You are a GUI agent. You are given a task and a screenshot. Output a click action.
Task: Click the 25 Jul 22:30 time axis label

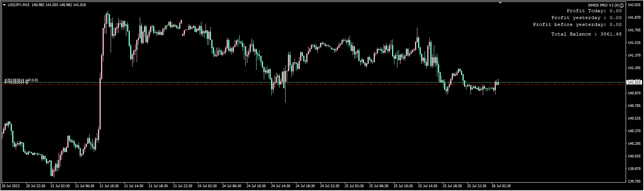point(477,186)
